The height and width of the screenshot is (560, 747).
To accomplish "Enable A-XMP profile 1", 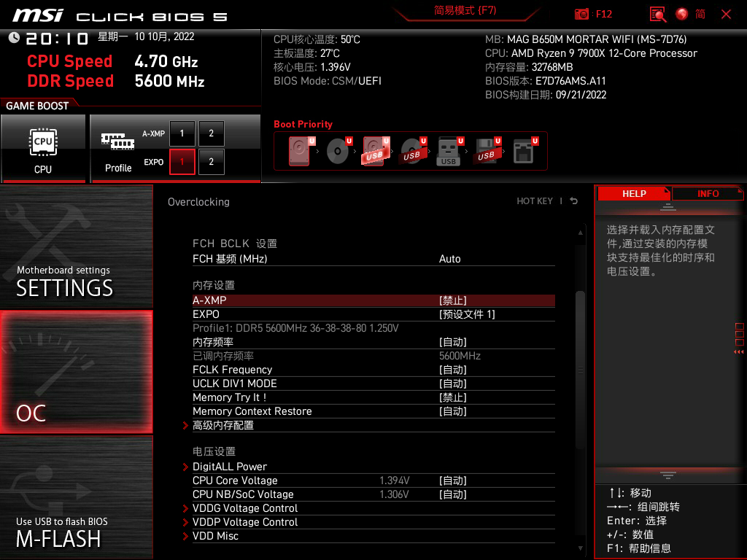I will click(182, 133).
